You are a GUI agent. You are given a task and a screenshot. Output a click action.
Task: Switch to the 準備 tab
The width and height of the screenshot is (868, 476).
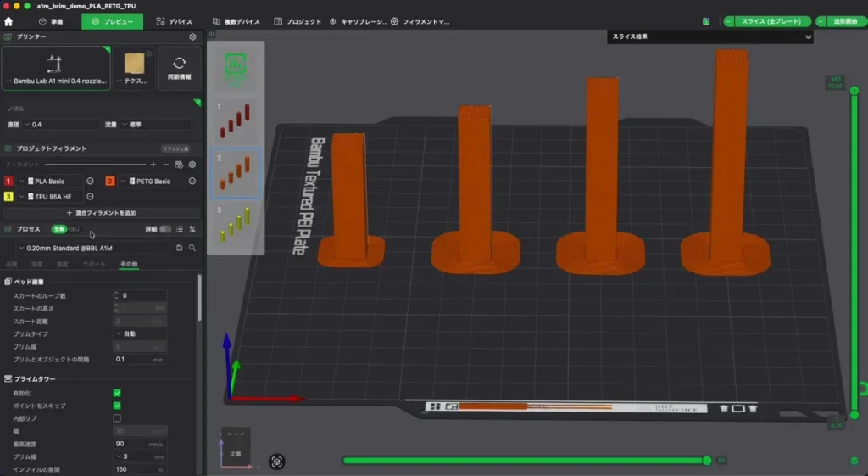point(51,21)
